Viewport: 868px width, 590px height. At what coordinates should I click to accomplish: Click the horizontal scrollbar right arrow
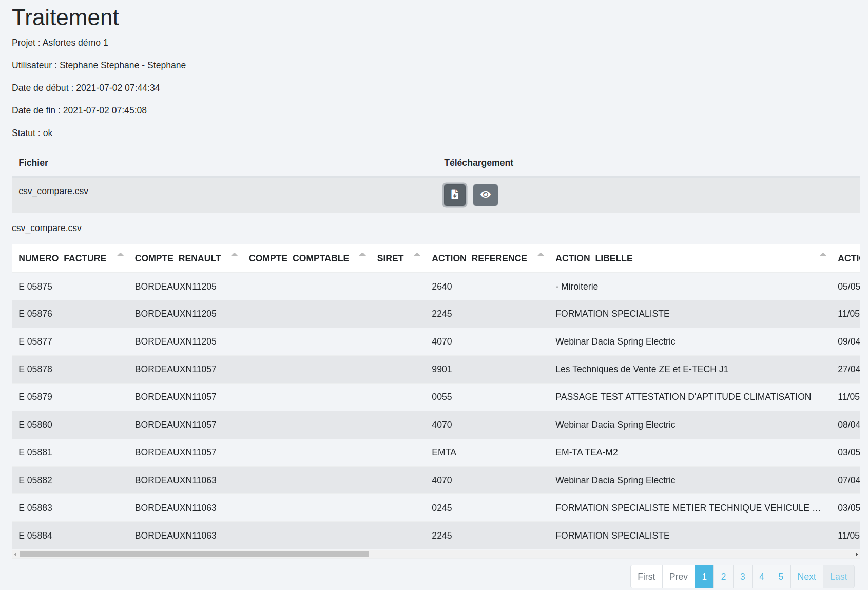click(x=856, y=555)
